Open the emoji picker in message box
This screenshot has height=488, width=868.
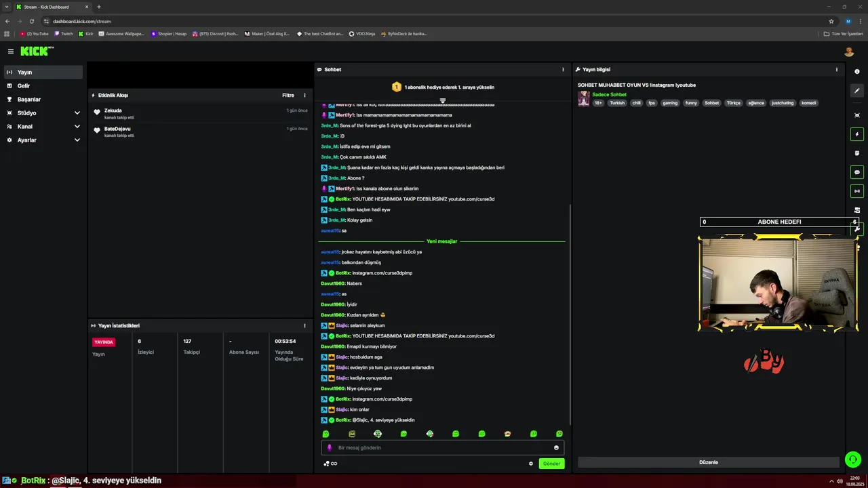556,448
